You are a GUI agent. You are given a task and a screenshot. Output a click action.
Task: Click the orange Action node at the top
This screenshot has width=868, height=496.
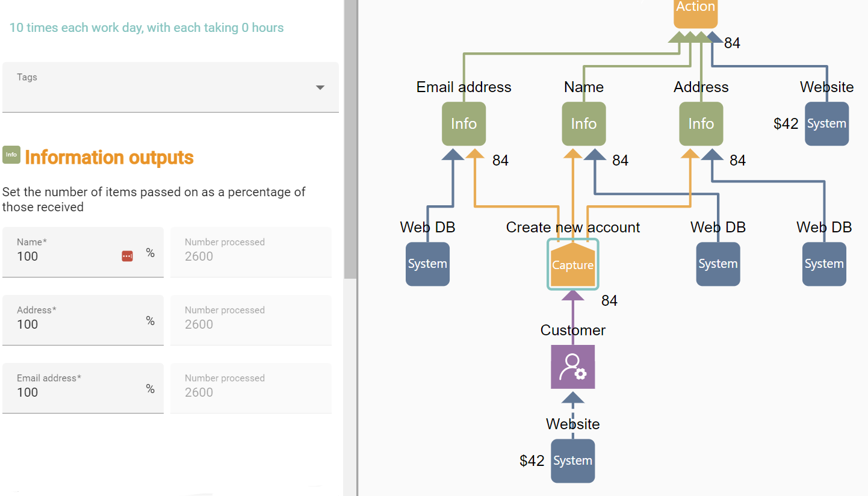[695, 9]
